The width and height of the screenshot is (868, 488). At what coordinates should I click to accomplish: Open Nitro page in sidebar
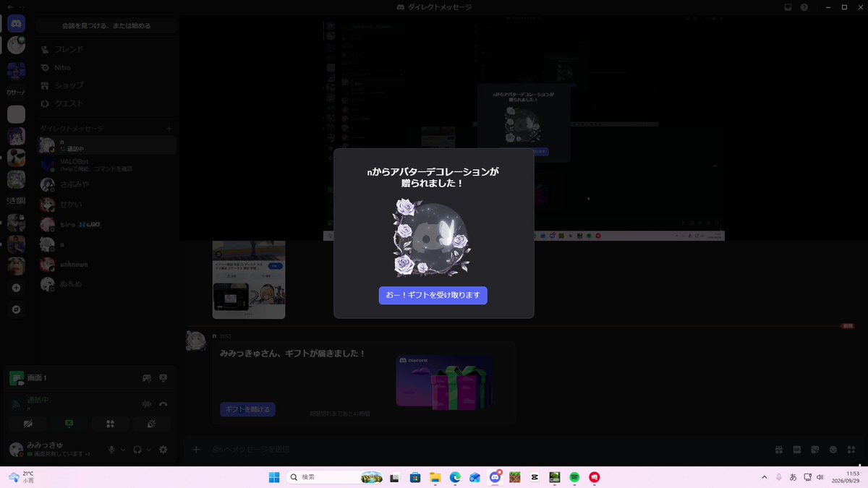pyautogui.click(x=106, y=67)
